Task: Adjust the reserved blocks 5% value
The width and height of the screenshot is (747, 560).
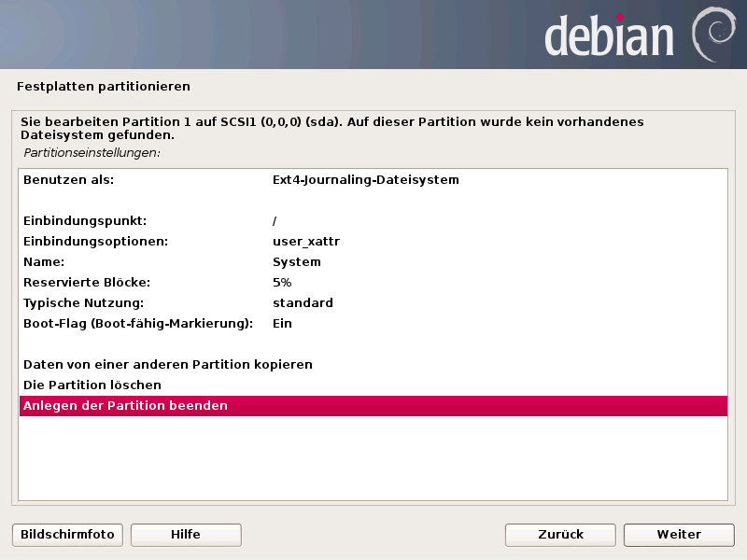Action: click(282, 283)
